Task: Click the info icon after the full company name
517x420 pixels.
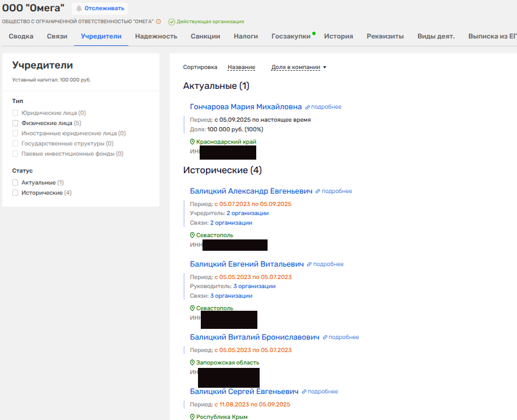Action: tap(158, 22)
